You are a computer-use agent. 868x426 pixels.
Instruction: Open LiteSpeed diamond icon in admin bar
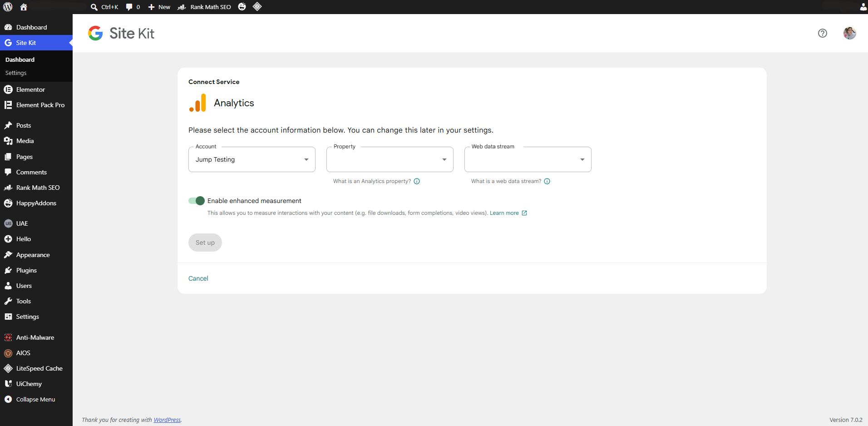257,7
